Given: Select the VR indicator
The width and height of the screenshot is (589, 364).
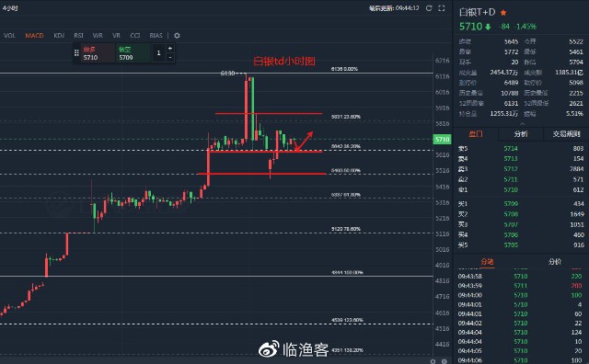Looking at the screenshot, I should pyautogui.click(x=117, y=35).
